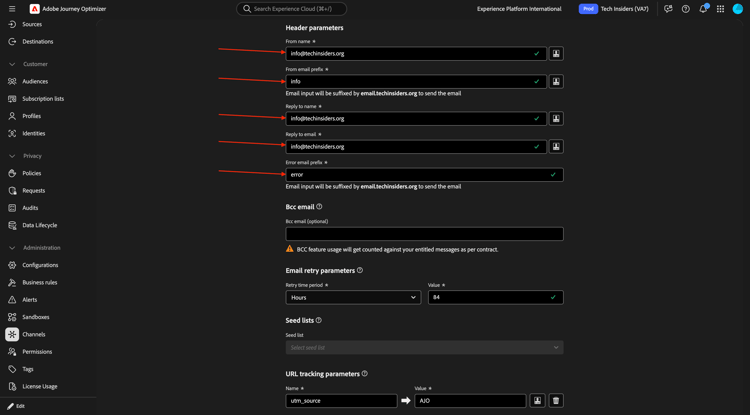
Task: Open the user profile avatar
Action: 738,9
